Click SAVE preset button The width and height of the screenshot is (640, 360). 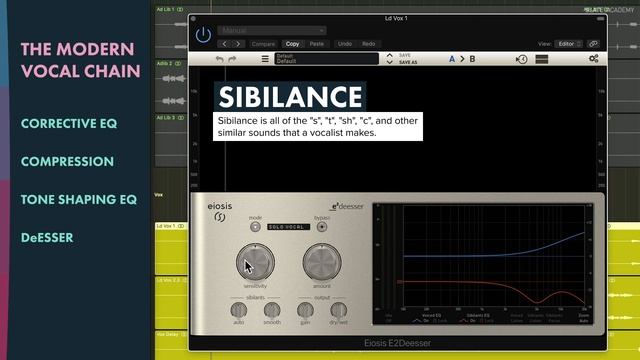pos(404,55)
